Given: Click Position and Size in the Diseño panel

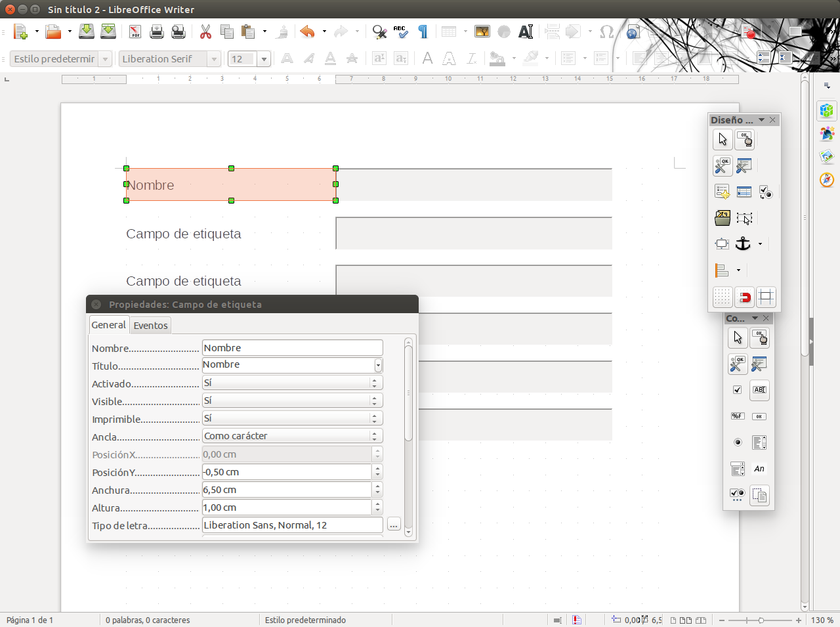Looking at the screenshot, I should tap(722, 244).
